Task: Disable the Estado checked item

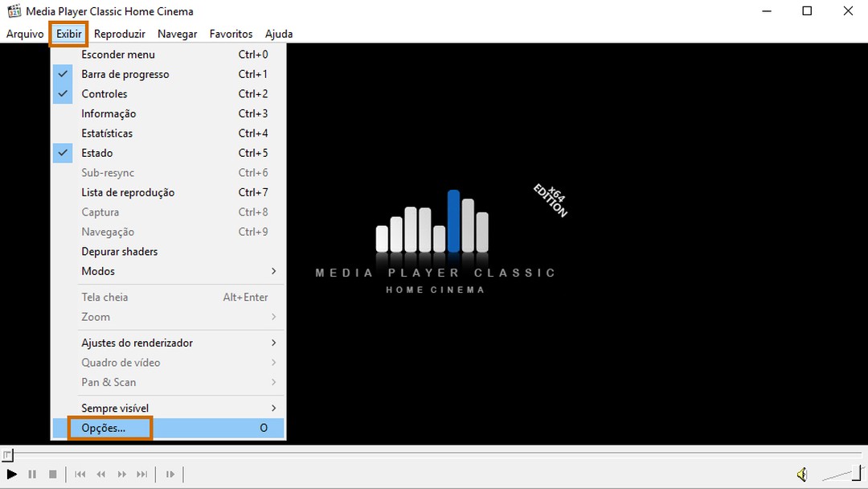Action: 96,153
